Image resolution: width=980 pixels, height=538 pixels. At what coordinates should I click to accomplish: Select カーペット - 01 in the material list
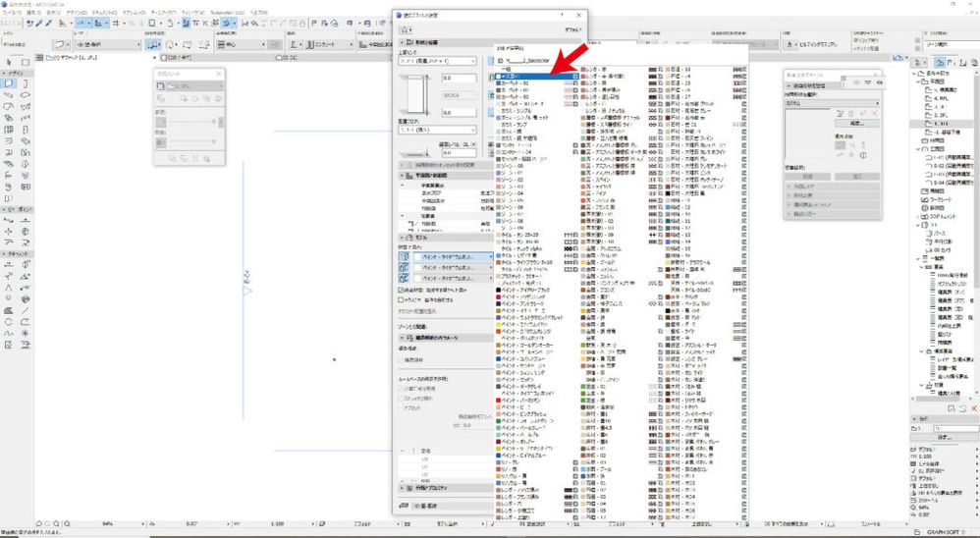[x=536, y=82]
